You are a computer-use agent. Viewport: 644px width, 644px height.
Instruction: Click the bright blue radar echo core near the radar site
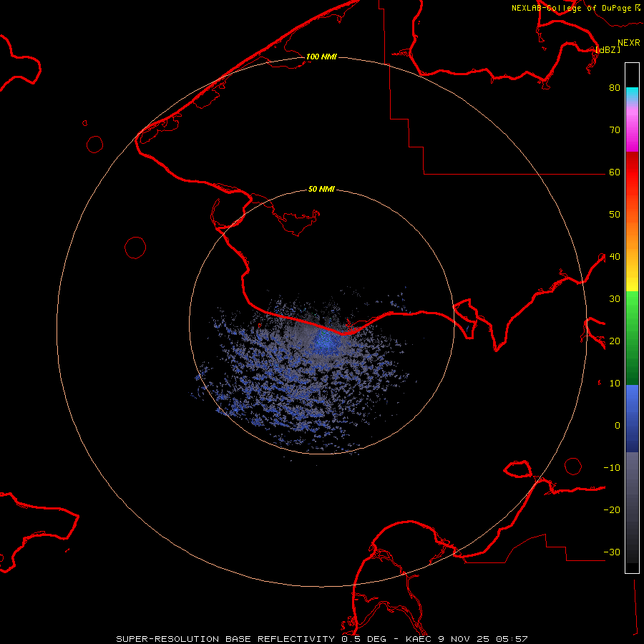pyautogui.click(x=326, y=342)
